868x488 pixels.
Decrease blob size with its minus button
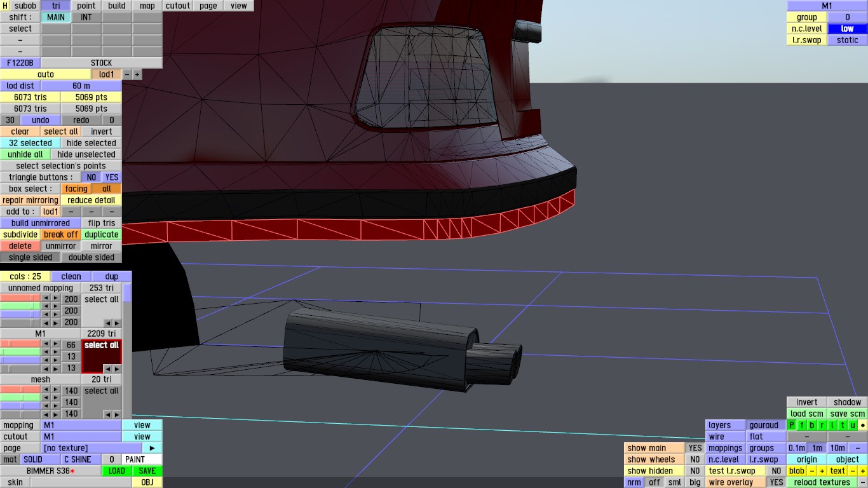pyautogui.click(x=812, y=471)
